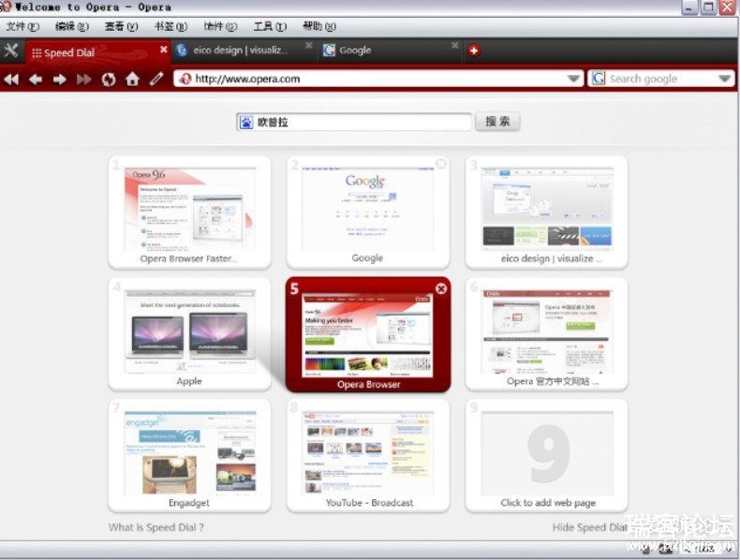Open the fifth menu bar item before 工具
The height and width of the screenshot is (560, 740).
(x=220, y=26)
